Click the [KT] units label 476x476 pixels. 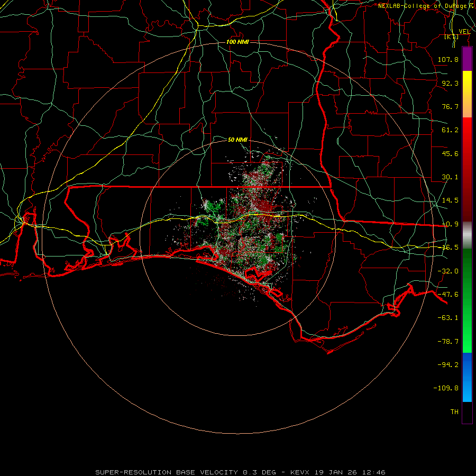452,36
